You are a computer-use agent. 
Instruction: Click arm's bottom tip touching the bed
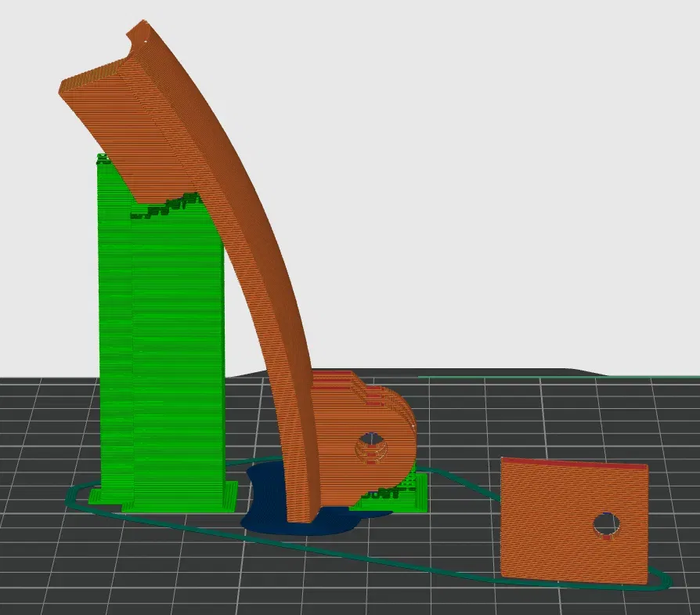[304, 516]
